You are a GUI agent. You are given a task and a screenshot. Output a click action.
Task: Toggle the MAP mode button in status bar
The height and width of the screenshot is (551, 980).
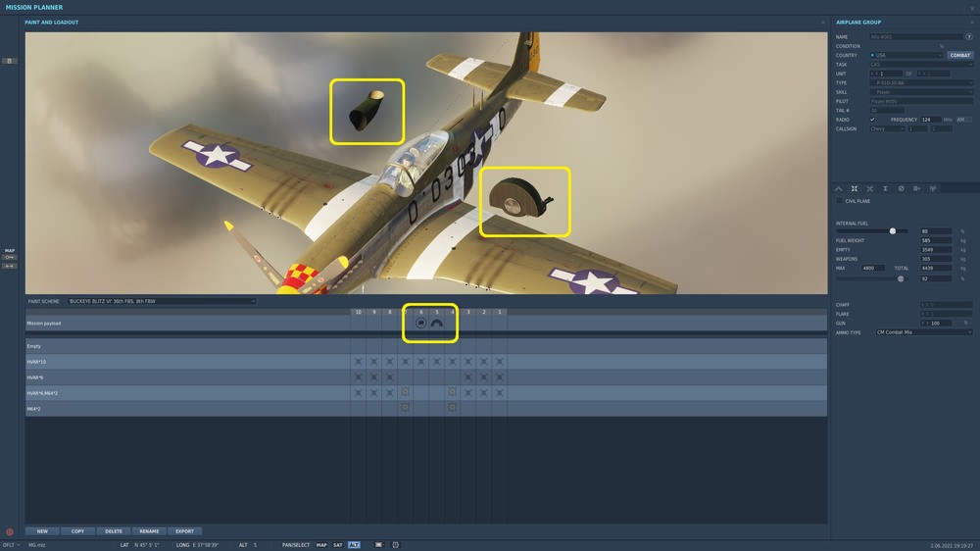[321, 545]
